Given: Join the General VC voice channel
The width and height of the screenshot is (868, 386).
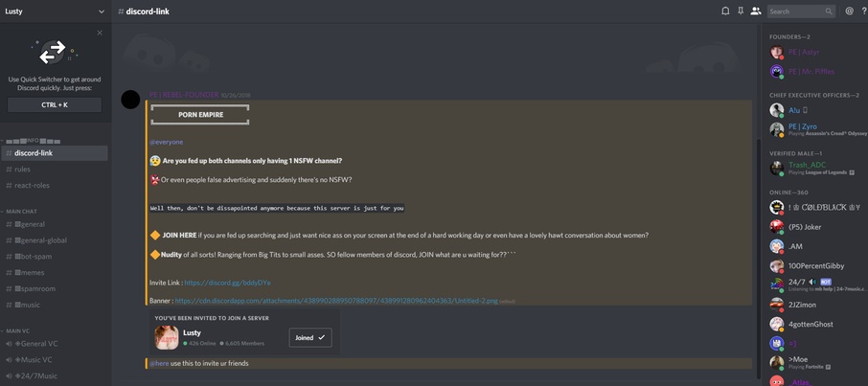Looking at the screenshot, I should [38, 344].
